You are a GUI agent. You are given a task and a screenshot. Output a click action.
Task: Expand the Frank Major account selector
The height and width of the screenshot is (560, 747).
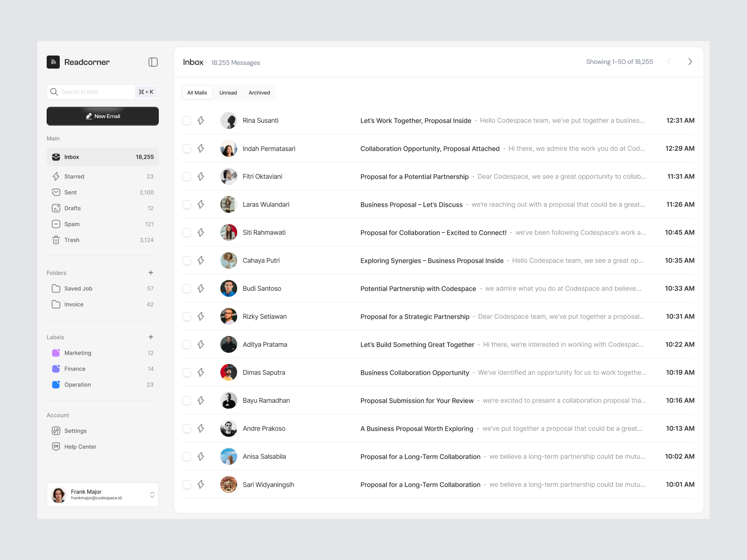[152, 495]
